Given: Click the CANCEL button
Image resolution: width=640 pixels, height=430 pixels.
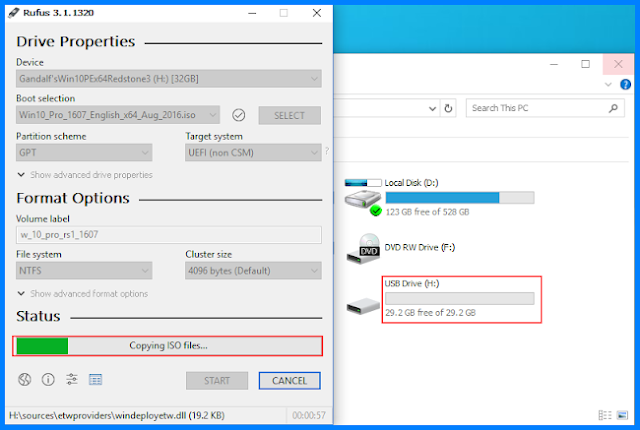Looking at the screenshot, I should click(289, 381).
